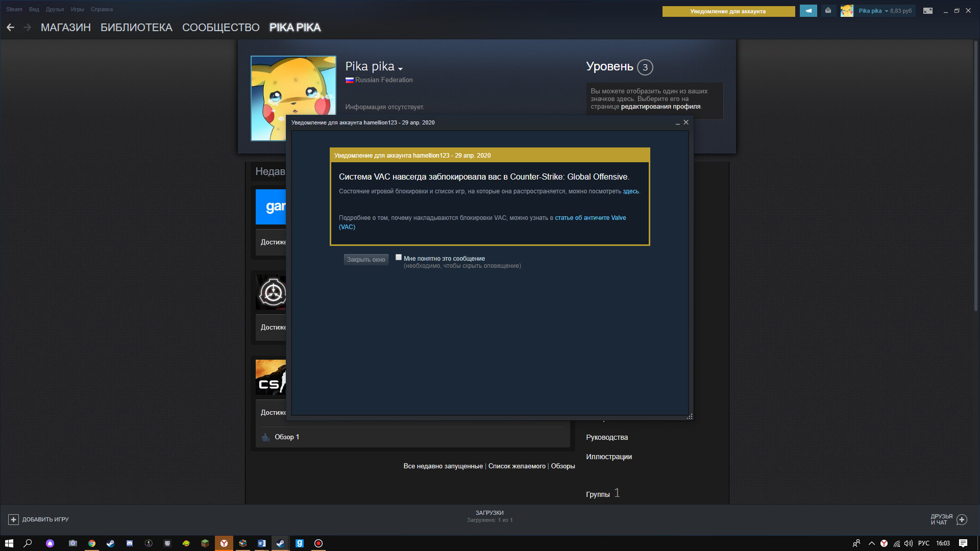Open the purple Alice assistant icon

click(50, 543)
